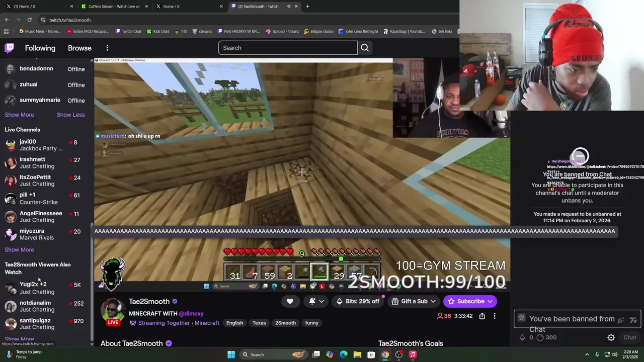644x362 pixels.
Task: Switch to the (1) Home / X tab
Action: [x=39, y=6]
